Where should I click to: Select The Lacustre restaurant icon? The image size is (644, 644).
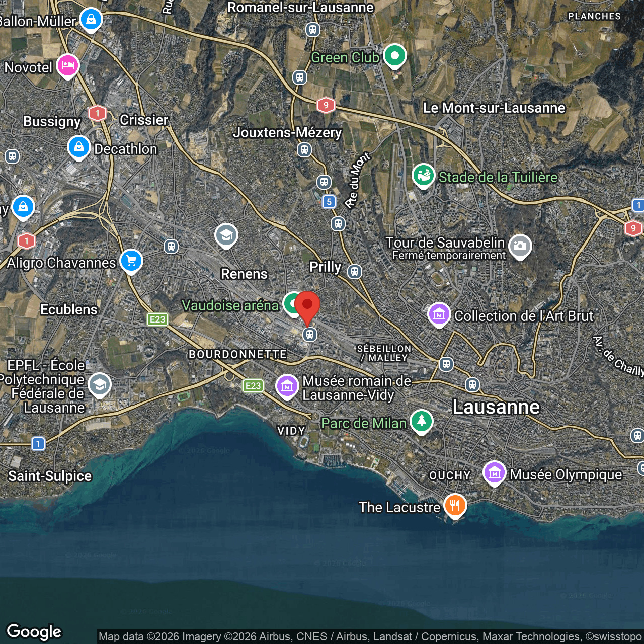click(x=455, y=505)
